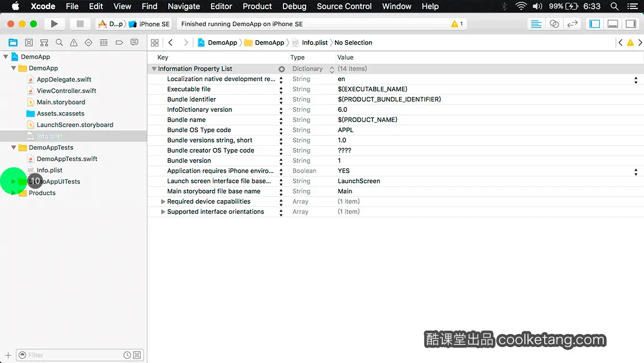Open the Source Control menu

[x=344, y=6]
